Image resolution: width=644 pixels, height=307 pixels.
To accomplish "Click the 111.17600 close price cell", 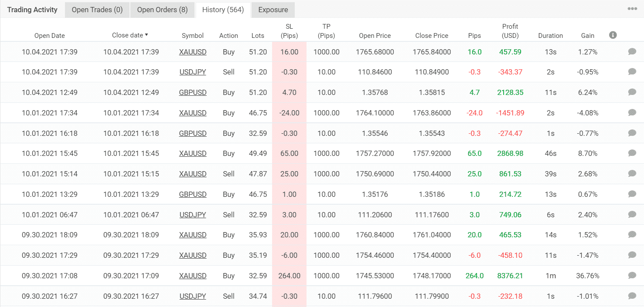I will coord(432,215).
